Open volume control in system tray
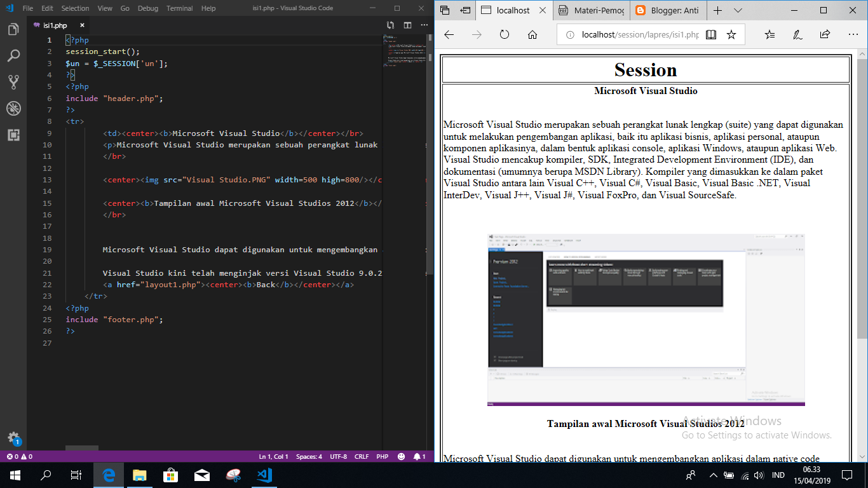 click(x=759, y=475)
